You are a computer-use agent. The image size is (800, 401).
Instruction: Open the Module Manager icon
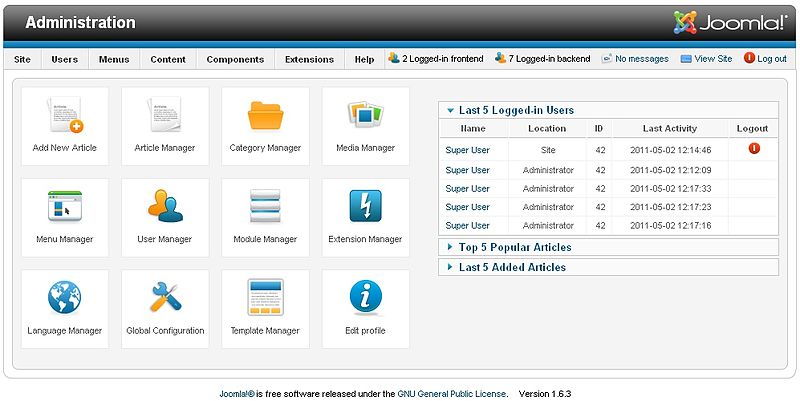point(265,206)
